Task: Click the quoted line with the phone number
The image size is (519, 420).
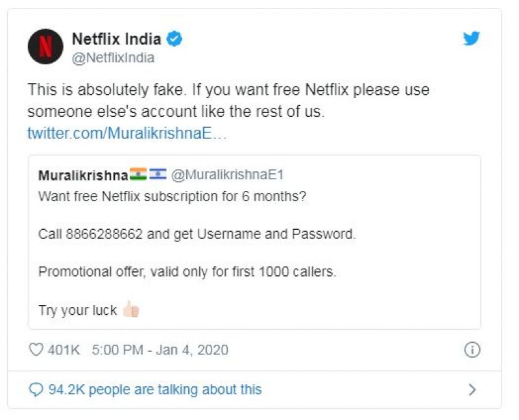Action: coord(197,234)
